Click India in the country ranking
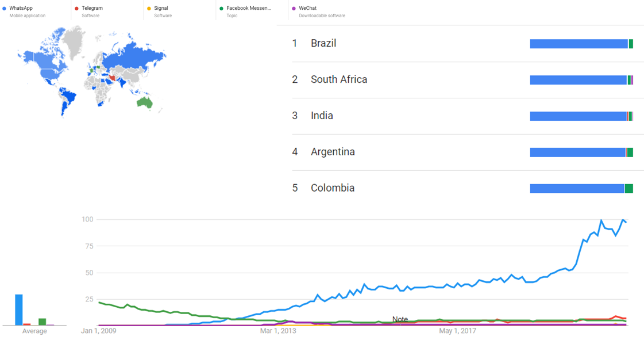 point(322,116)
